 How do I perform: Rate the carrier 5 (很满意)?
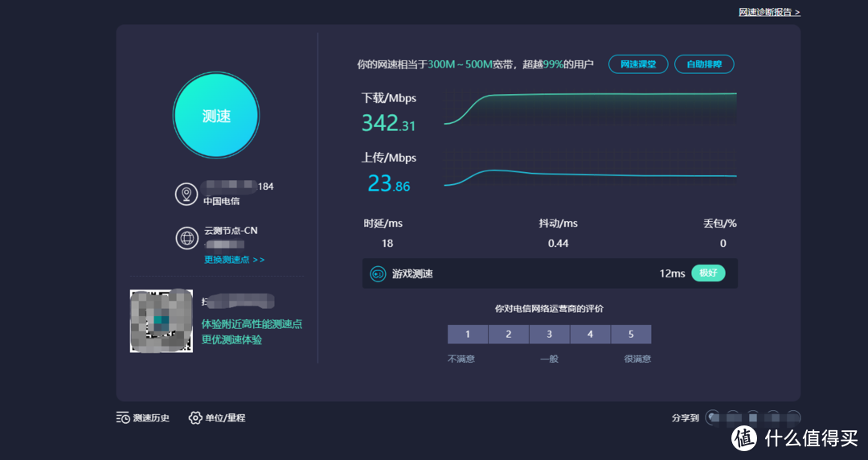click(x=631, y=335)
